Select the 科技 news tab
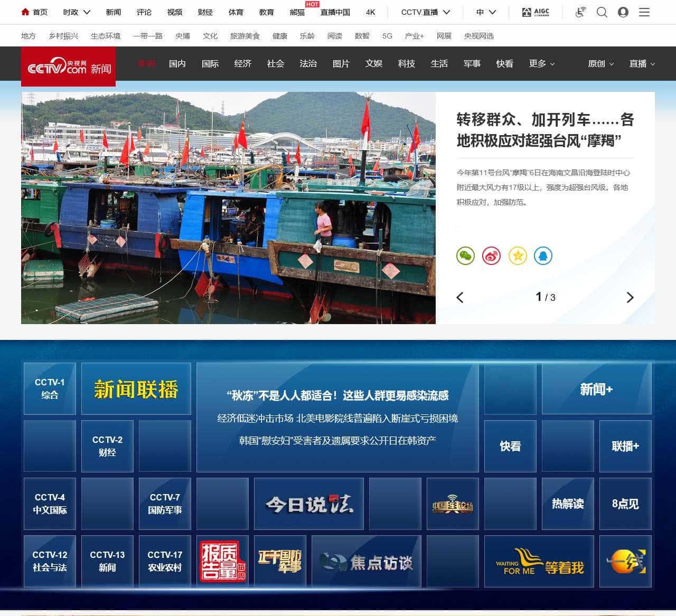676x616 pixels. [x=407, y=64]
